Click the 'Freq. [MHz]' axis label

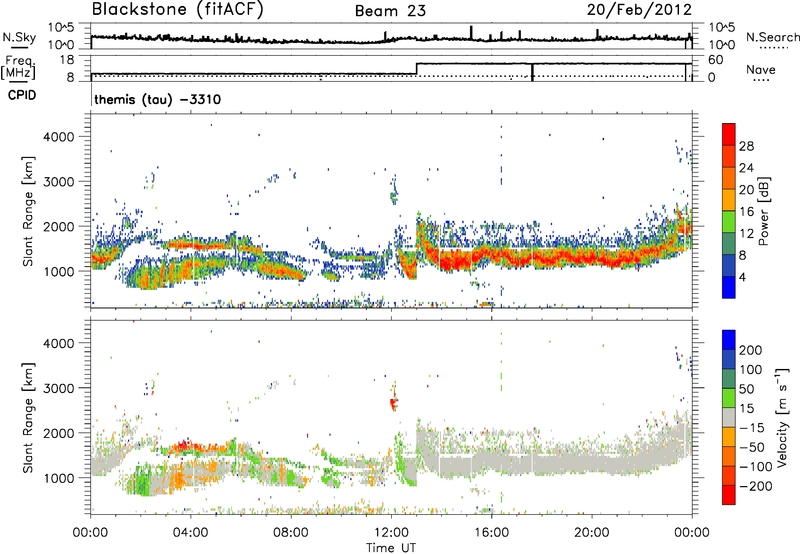[x=19, y=69]
